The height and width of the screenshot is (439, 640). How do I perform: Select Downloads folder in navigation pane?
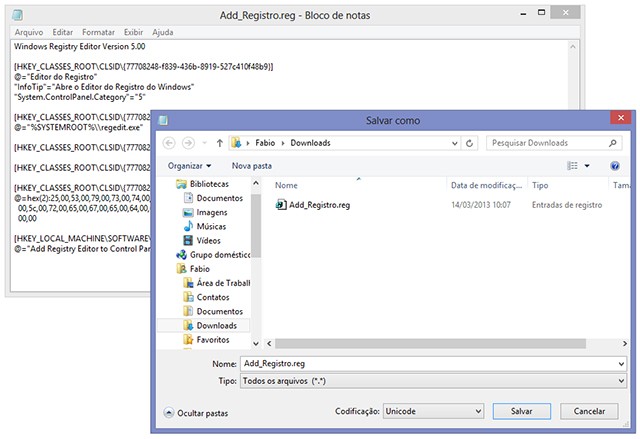pyautogui.click(x=216, y=325)
